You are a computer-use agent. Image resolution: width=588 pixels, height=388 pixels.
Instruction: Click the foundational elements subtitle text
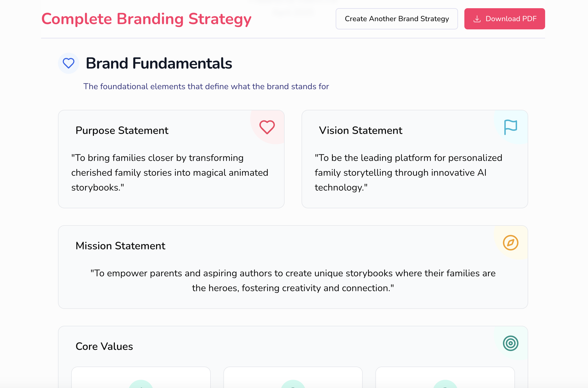206,87
